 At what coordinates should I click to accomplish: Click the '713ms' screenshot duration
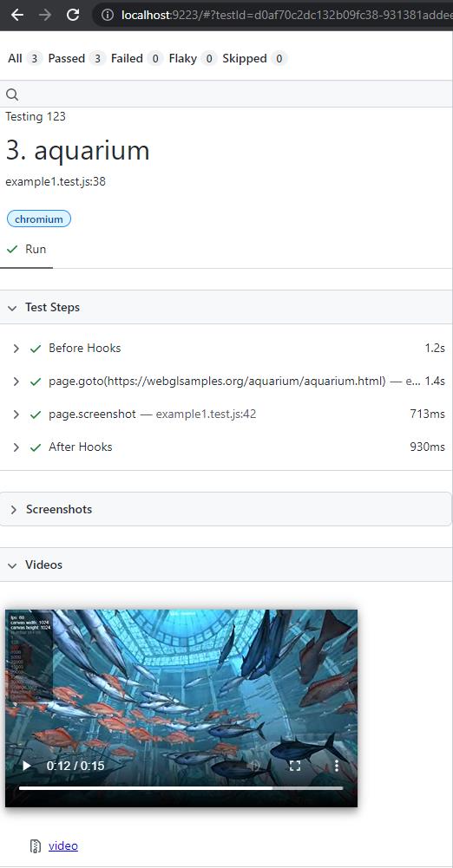[x=428, y=414]
